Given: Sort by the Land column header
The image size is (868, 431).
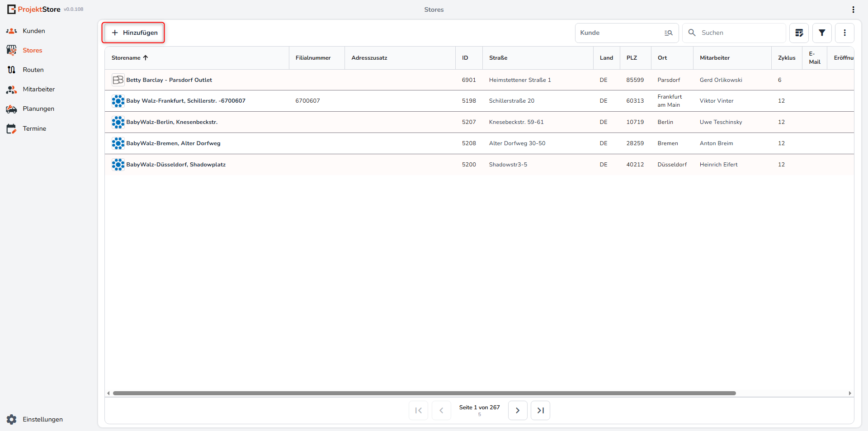Looking at the screenshot, I should (x=606, y=58).
